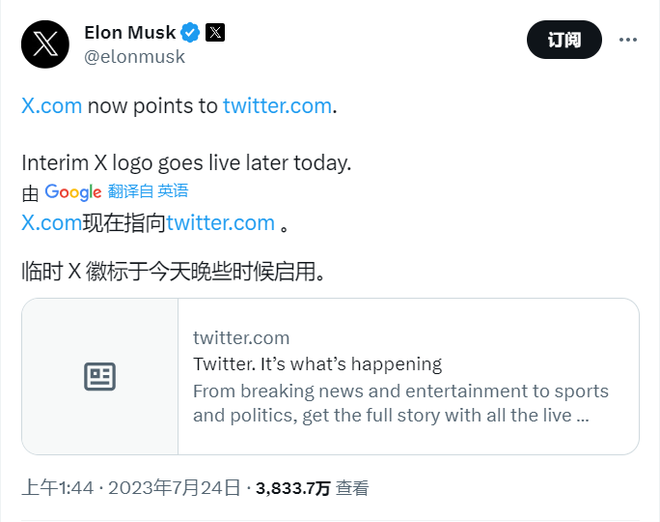Open Elon Musk display name link
660x522 pixels.
[130, 33]
